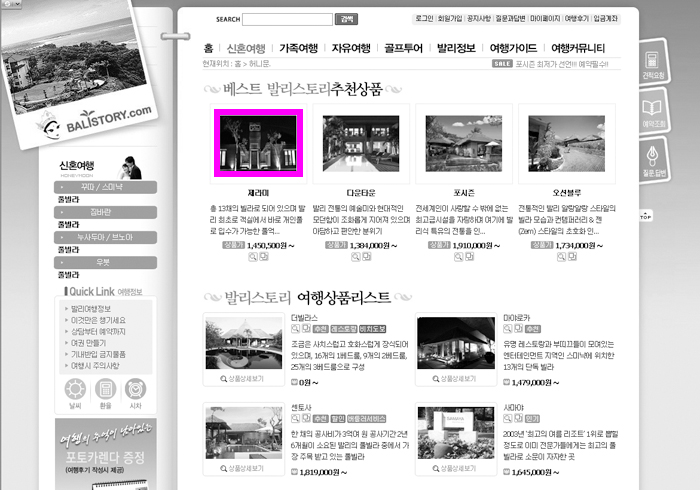Click the time difference (시차) clock icon
This screenshot has width=700, height=490.
click(136, 392)
